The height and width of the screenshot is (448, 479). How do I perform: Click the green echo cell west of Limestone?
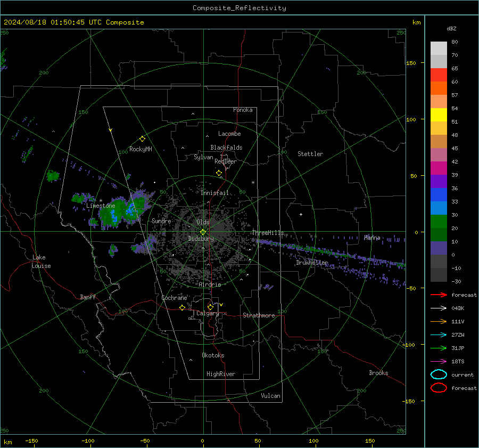coord(79,198)
